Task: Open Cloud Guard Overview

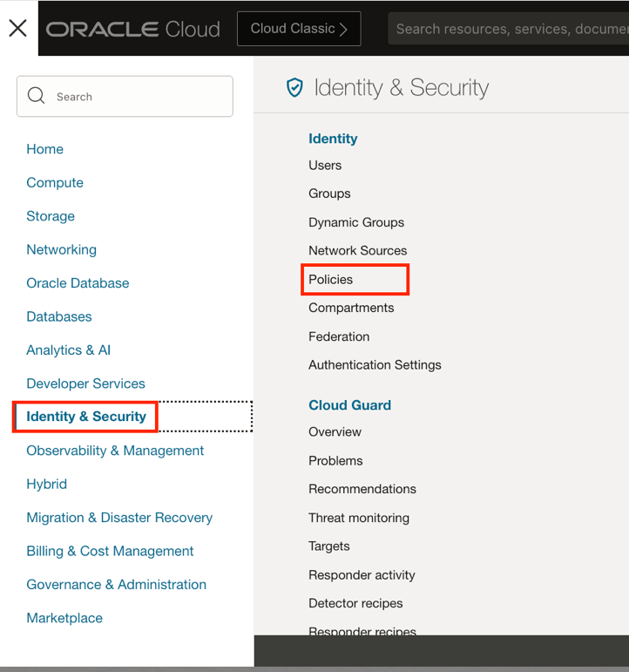Action: pyautogui.click(x=335, y=432)
